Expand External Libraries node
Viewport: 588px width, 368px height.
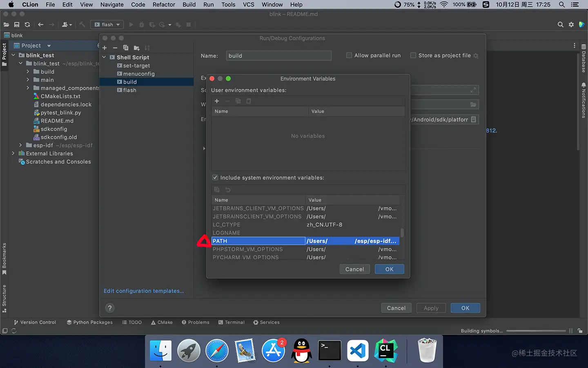pos(13,153)
